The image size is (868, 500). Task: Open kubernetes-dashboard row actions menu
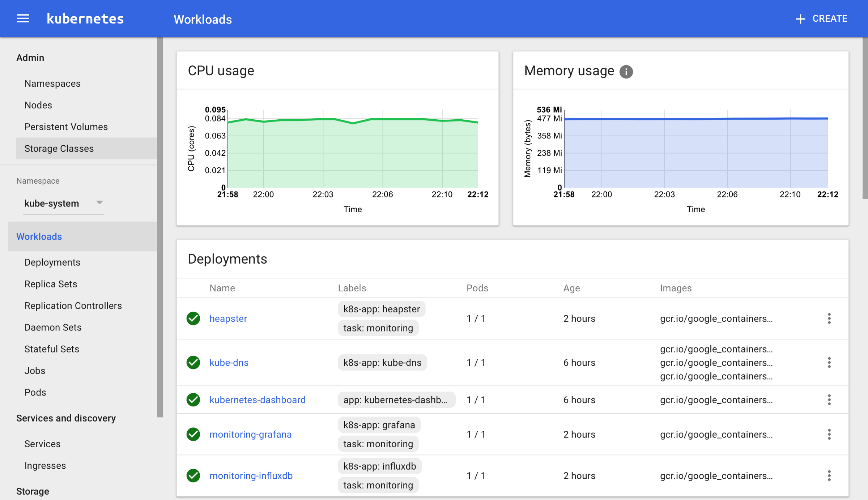pyautogui.click(x=829, y=400)
